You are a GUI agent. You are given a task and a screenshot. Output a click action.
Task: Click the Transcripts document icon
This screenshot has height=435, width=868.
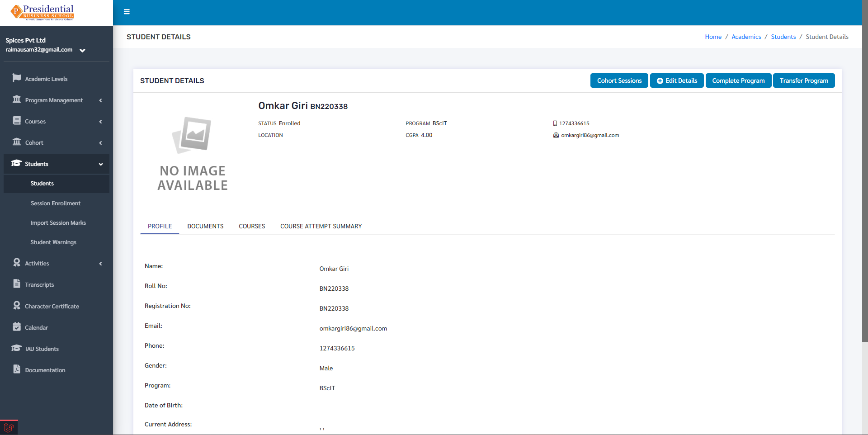[17, 284]
